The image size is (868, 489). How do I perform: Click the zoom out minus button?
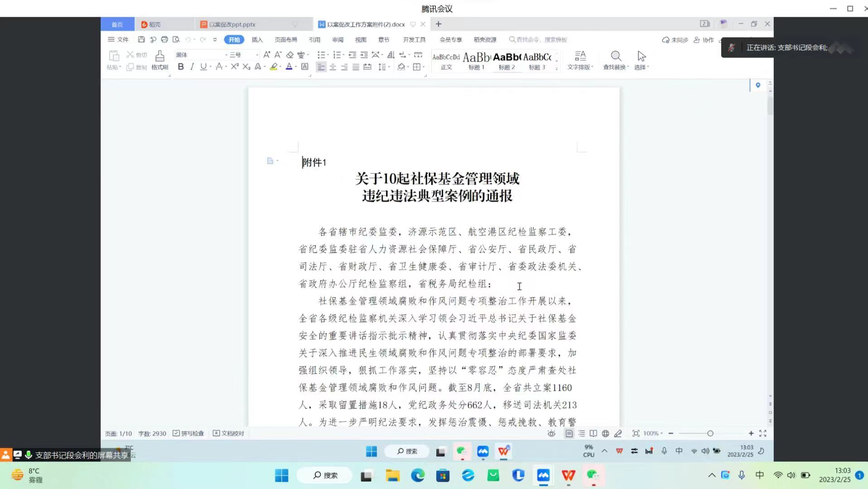pos(671,433)
